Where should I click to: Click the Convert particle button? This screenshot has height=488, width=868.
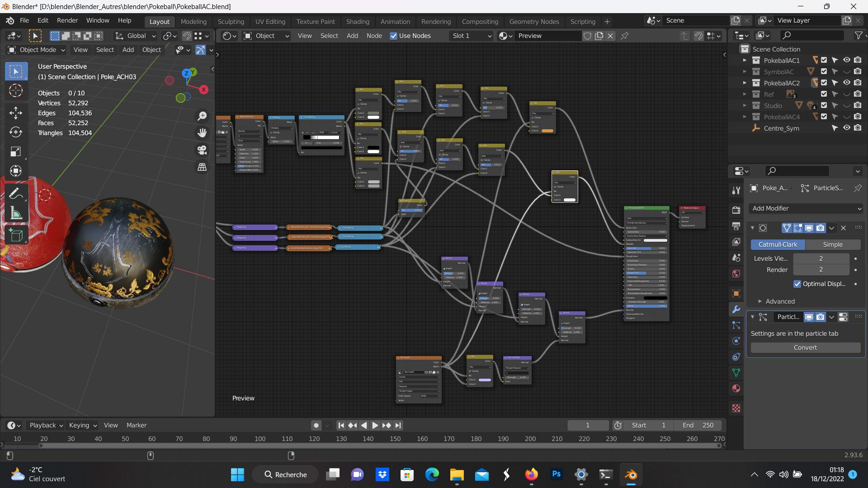806,347
